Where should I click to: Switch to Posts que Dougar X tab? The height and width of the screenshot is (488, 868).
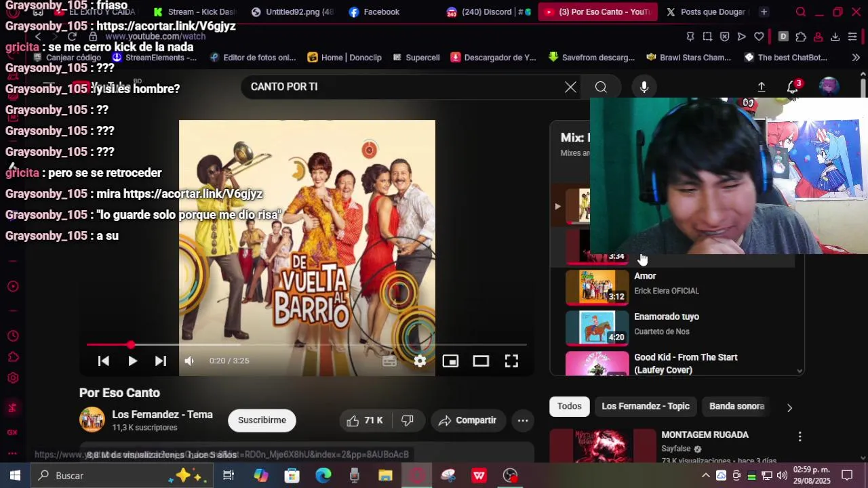click(x=705, y=12)
